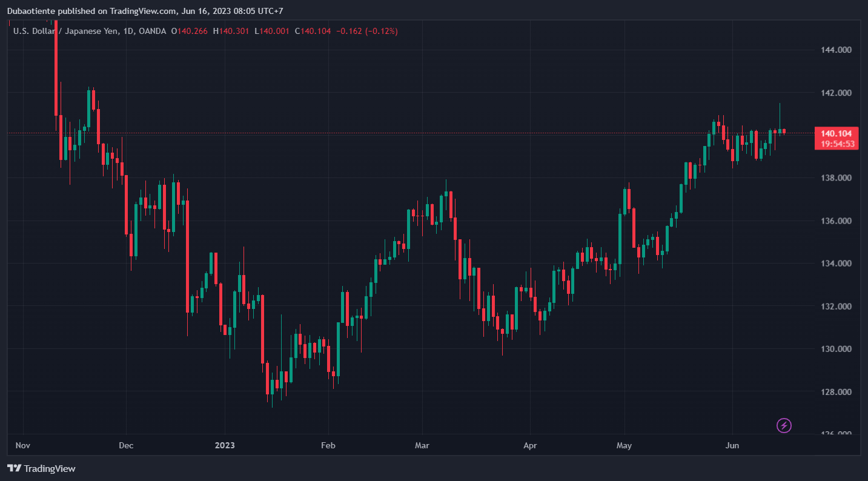Viewport: 868px width, 481px height.
Task: Click the Jun label on time axis
Action: [x=732, y=446]
